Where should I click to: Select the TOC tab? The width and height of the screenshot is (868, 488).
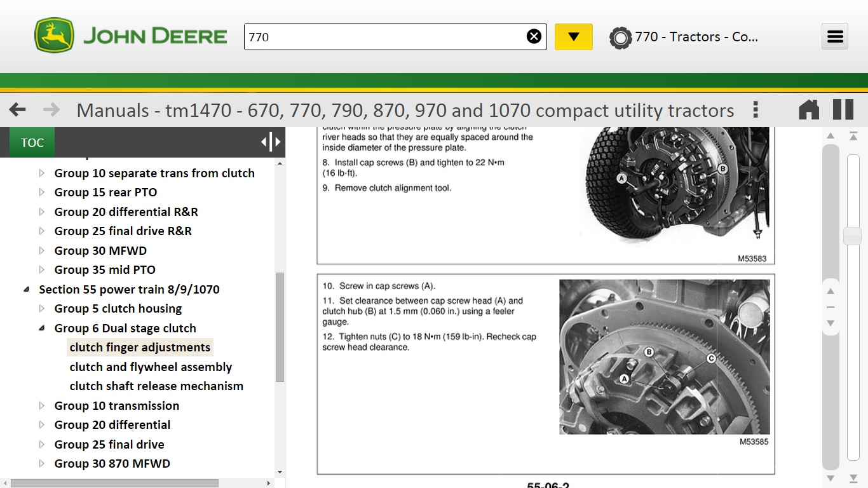point(32,142)
